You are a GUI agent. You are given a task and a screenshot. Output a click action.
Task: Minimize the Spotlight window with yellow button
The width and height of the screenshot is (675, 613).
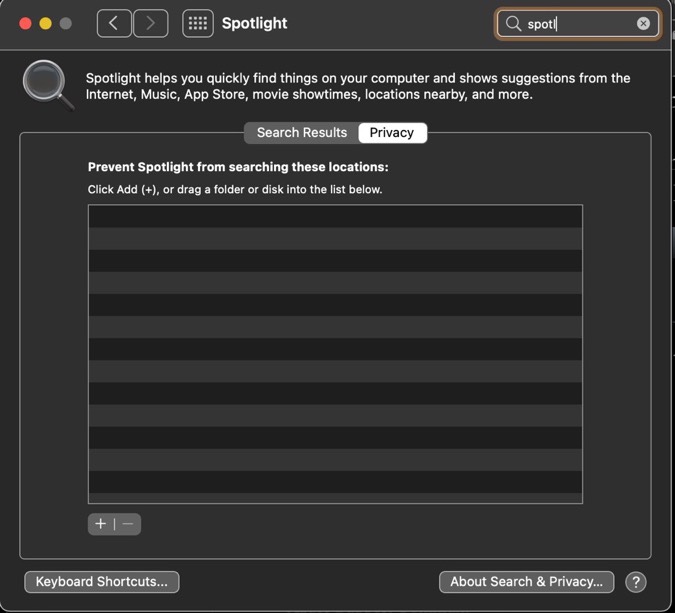46,23
